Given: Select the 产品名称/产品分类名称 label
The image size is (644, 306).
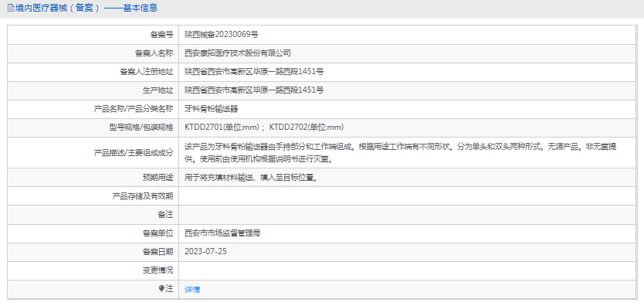Looking at the screenshot, I should point(134,109).
